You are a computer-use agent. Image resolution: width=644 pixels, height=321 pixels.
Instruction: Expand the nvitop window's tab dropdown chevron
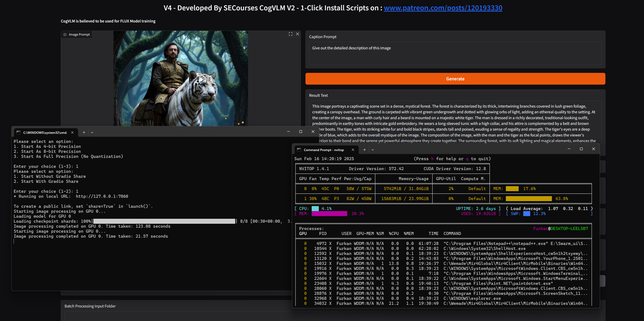coord(372,150)
